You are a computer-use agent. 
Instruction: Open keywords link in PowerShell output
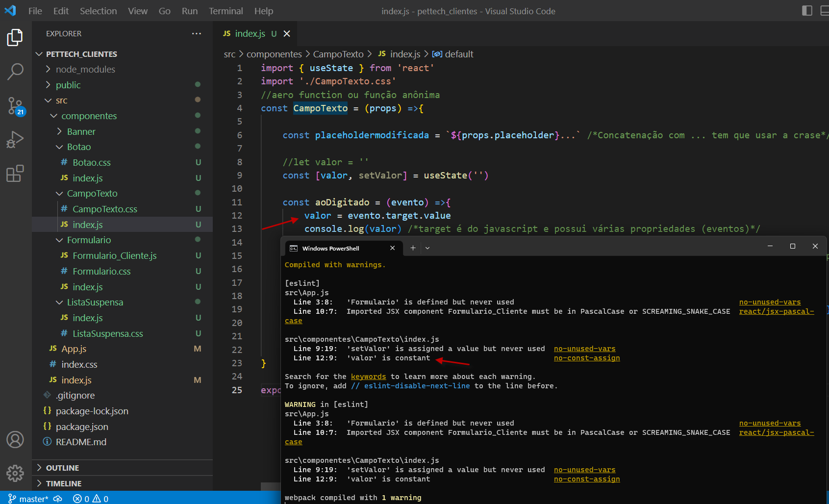369,377
